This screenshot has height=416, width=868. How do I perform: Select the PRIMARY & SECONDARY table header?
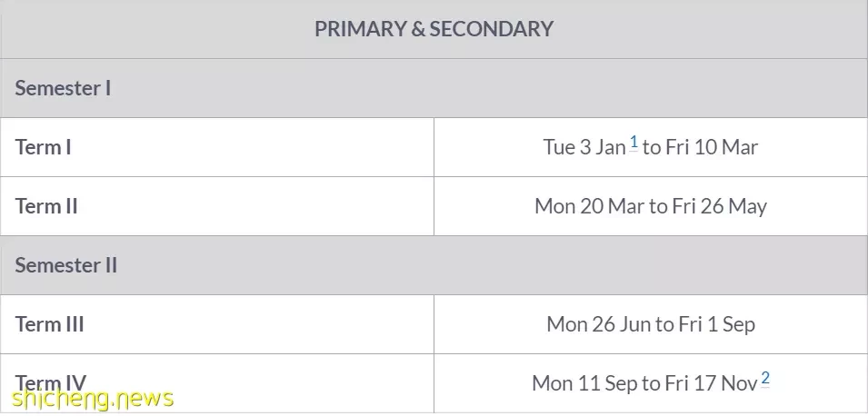click(x=434, y=29)
